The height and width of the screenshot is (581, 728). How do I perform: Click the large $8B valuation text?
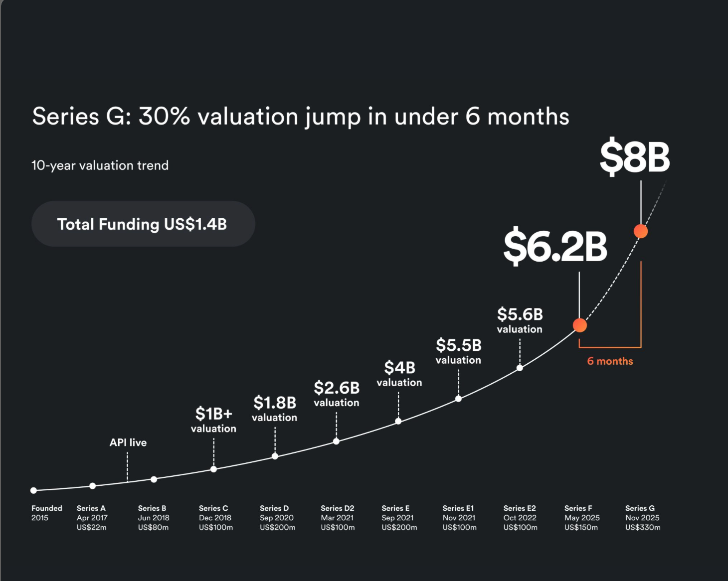coord(634,157)
